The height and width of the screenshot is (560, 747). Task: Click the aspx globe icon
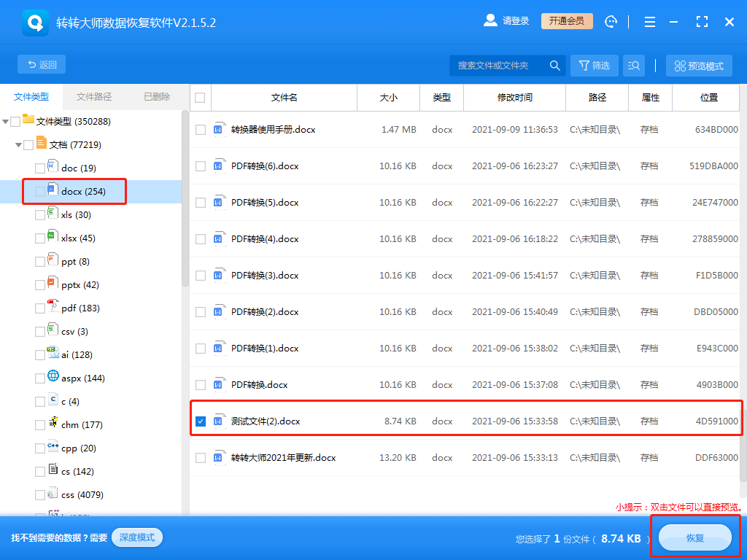click(x=53, y=376)
